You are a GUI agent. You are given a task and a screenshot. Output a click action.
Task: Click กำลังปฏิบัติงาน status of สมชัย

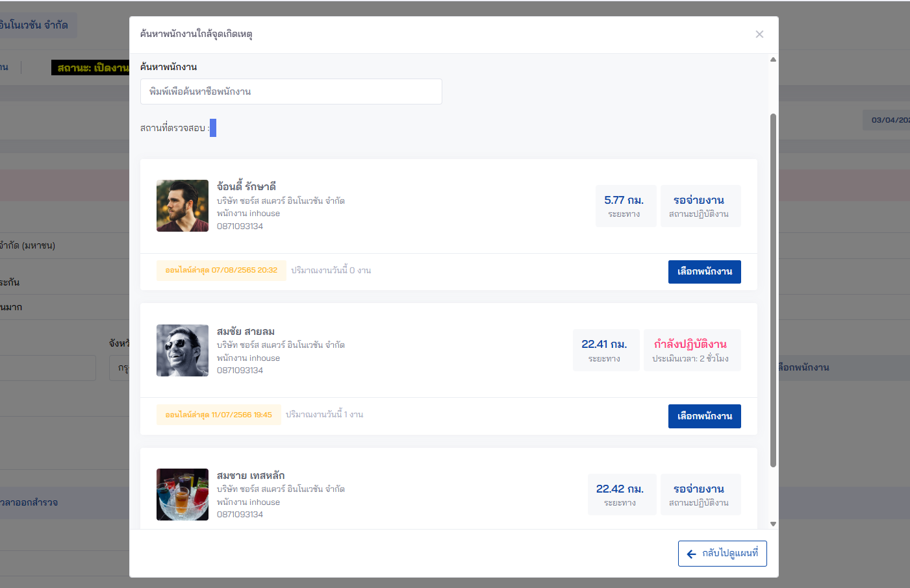pos(691,350)
